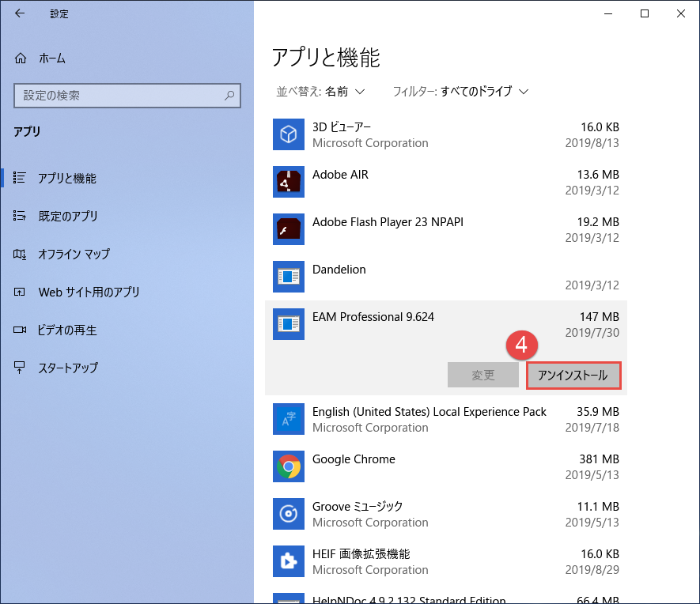Select the HEIF 画像拡張機能 entry
The height and width of the screenshot is (604, 700).
pyautogui.click(x=446, y=561)
